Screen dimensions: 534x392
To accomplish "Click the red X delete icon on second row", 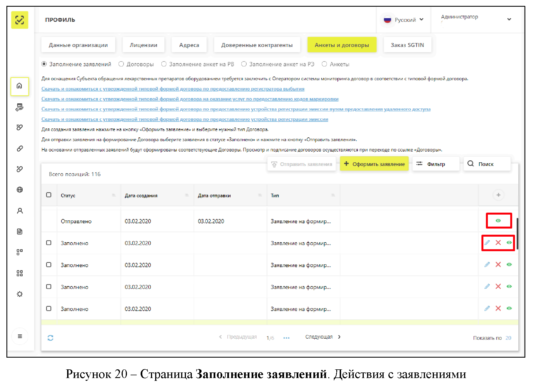I will coord(498,243).
